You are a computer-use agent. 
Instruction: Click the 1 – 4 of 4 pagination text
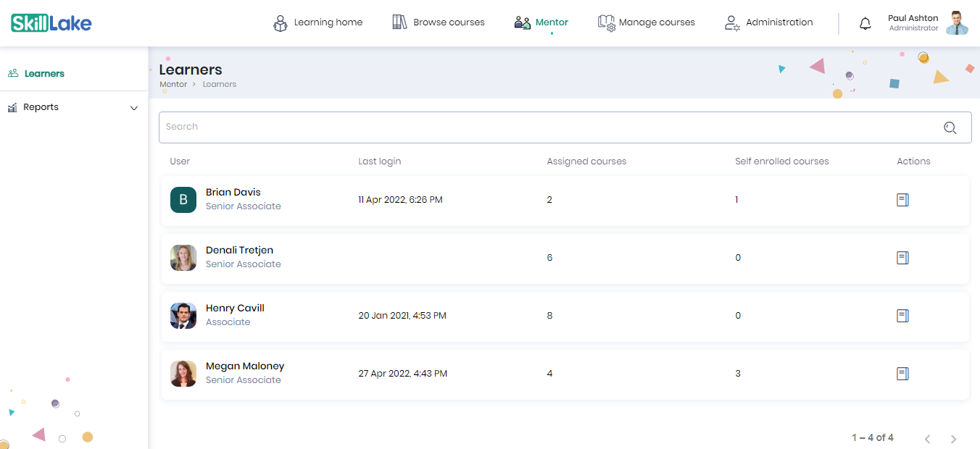pos(873,438)
